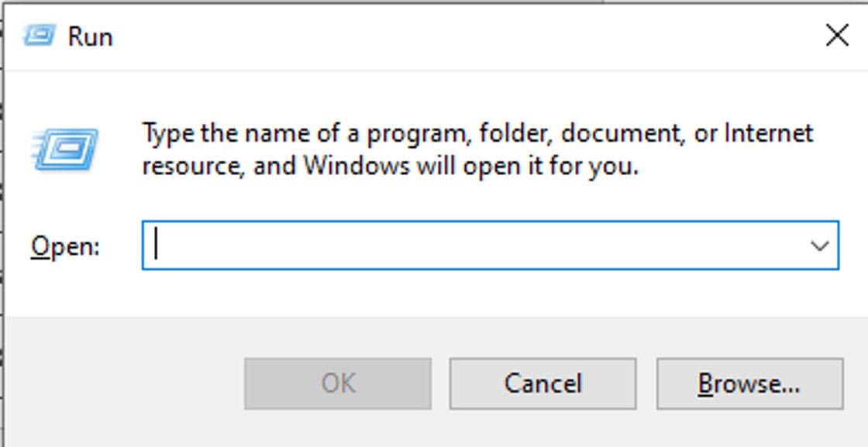Click inside the Open text field
The height and width of the screenshot is (447, 868).
pos(465,246)
